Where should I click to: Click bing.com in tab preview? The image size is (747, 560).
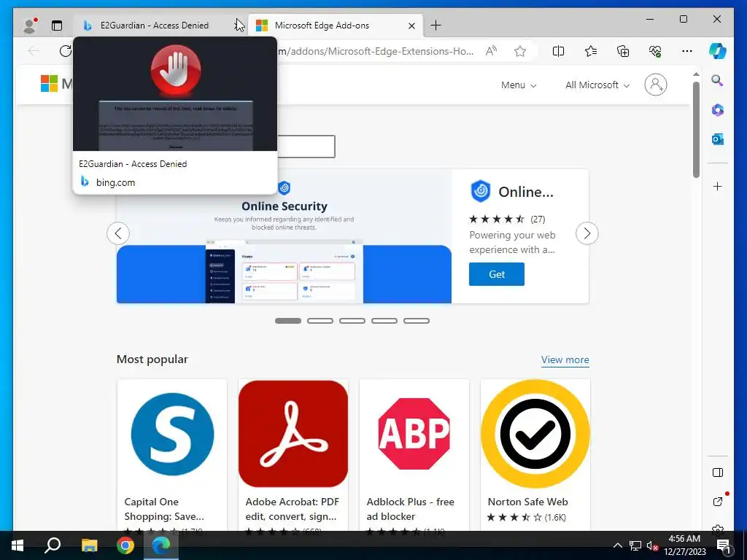[x=115, y=182]
